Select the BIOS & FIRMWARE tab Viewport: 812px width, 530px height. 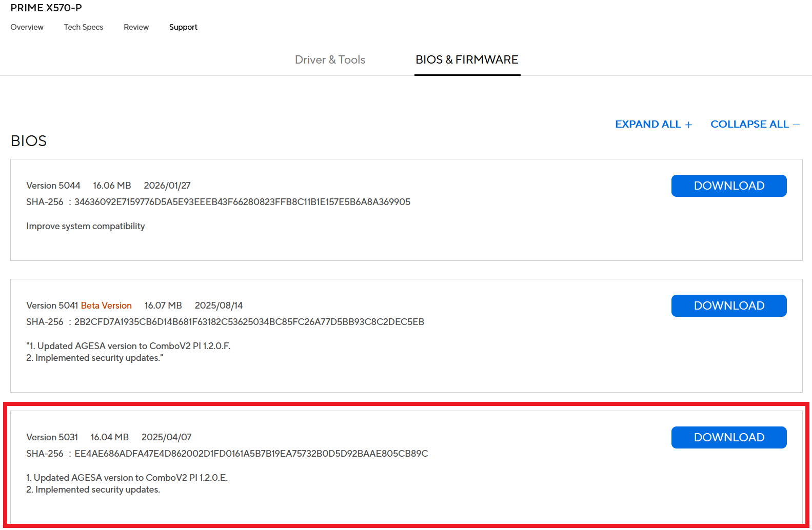click(x=467, y=60)
